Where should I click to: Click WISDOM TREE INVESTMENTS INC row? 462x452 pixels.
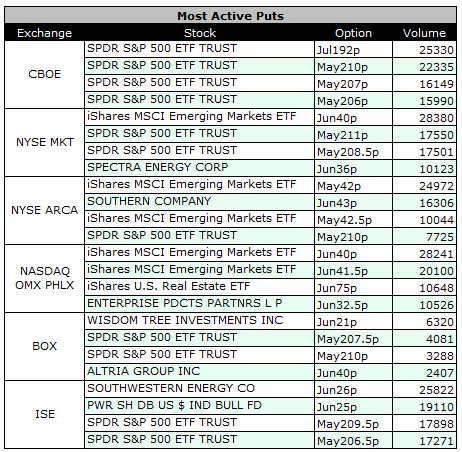[x=270, y=321]
